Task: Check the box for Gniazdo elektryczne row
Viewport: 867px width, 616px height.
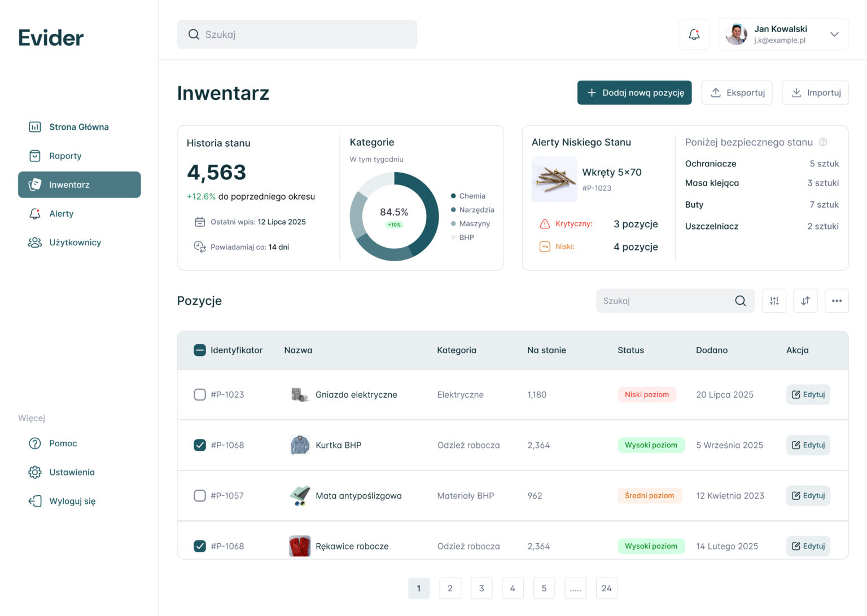Action: [200, 394]
